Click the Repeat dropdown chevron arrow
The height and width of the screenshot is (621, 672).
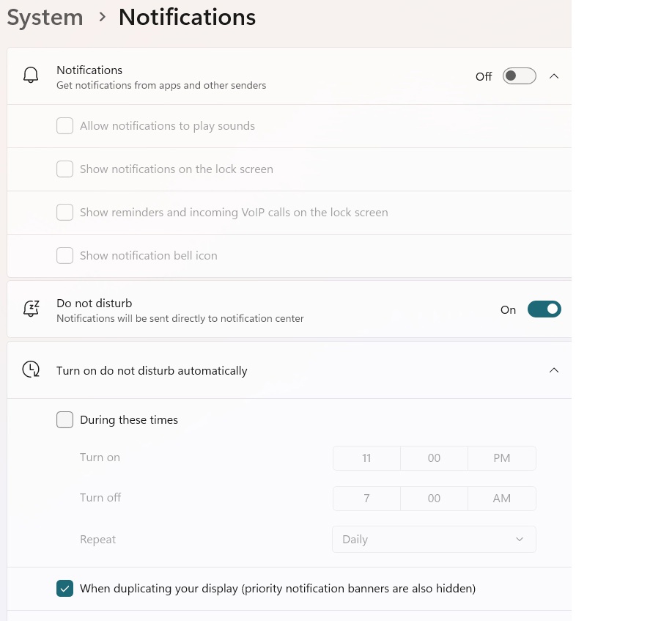[x=520, y=539]
